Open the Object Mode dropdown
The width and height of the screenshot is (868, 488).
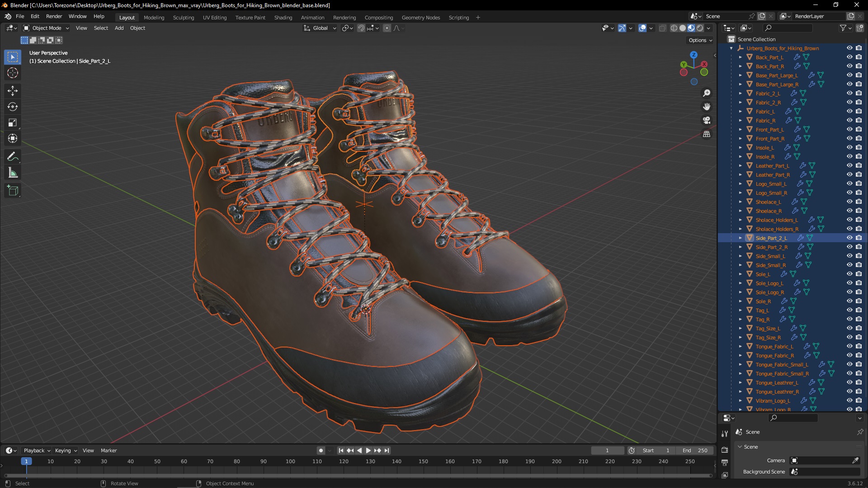(x=46, y=28)
